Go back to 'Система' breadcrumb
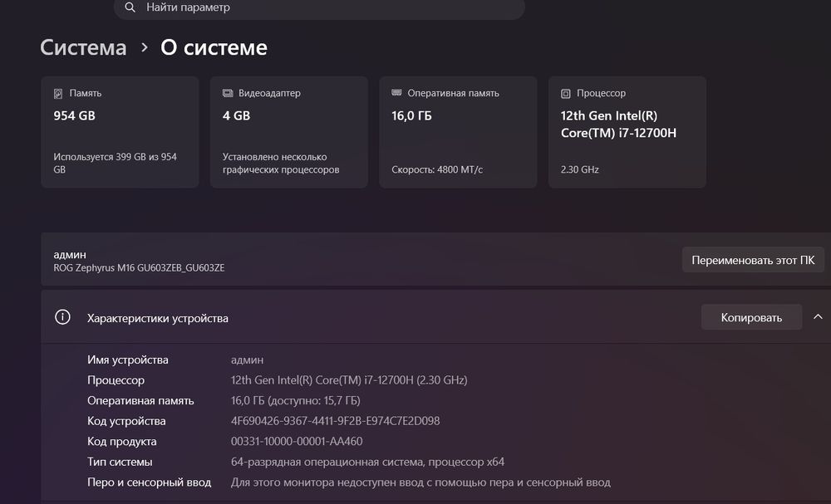The height and width of the screenshot is (504, 831). [x=83, y=47]
